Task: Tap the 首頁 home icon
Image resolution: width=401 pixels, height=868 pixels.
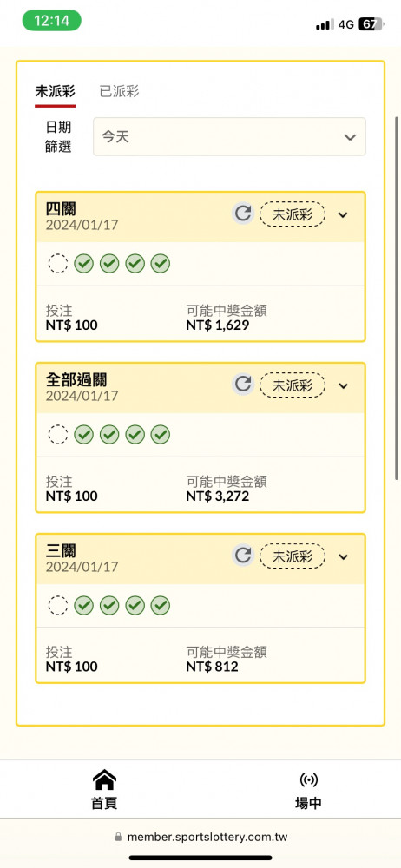Action: [104, 780]
